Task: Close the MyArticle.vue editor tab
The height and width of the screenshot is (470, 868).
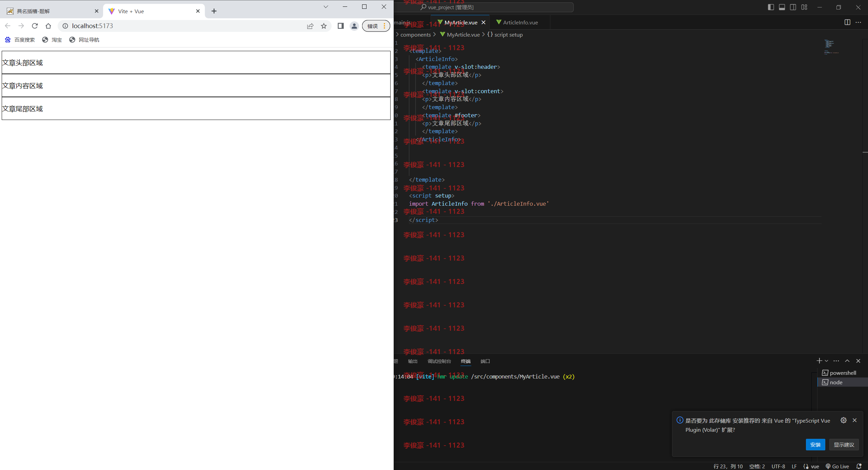Action: coord(484,22)
